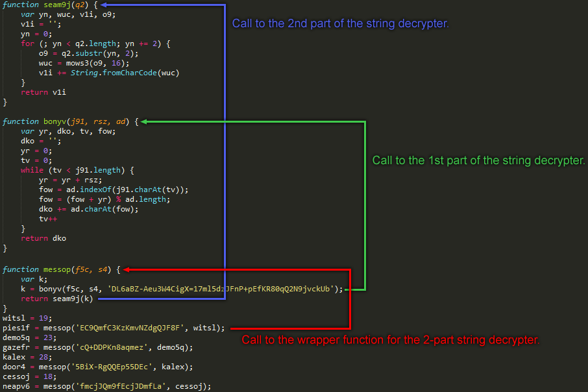Click the long key string 'DL6aBZ-Aeu3W4CigX'
The height and width of the screenshot is (392, 588).
click(x=221, y=289)
